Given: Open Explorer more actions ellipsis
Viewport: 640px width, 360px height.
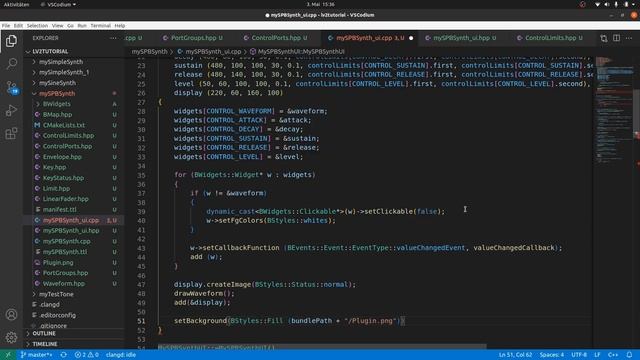Looking at the screenshot, I should [x=113, y=38].
